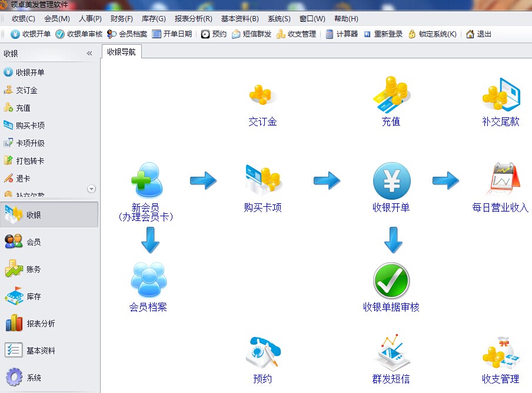Click 锁定系统(K) in the toolbar
Image resolution: width=532 pixels, height=393 pixels.
point(433,34)
